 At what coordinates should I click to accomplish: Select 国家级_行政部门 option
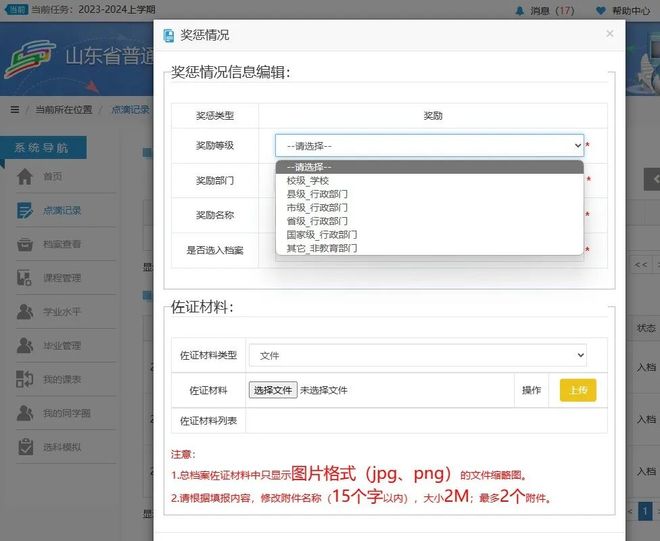pyautogui.click(x=429, y=235)
